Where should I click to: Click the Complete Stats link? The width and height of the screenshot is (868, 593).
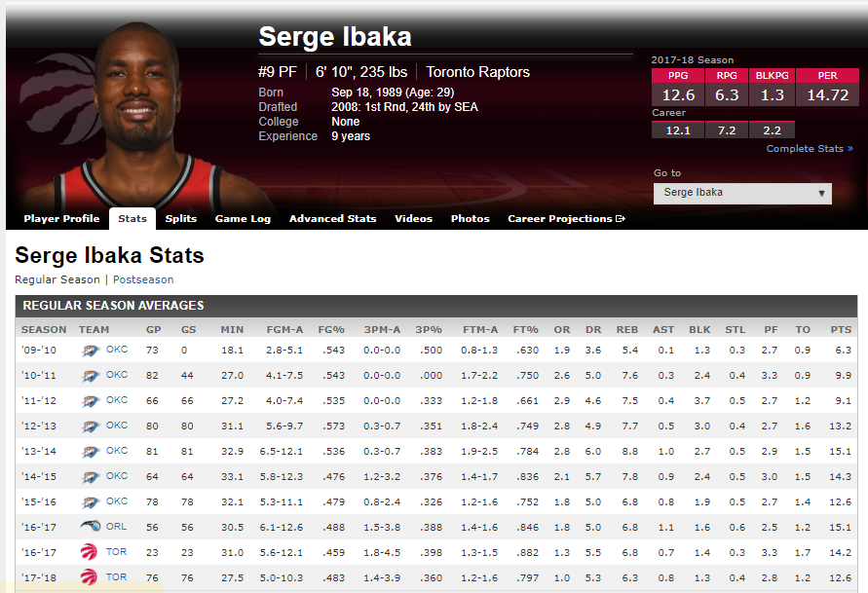point(809,149)
